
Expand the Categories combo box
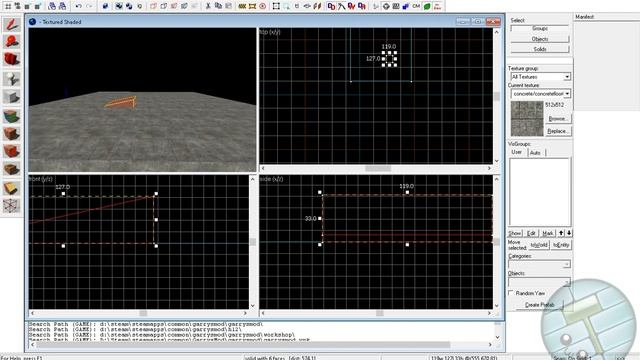[x=539, y=264]
